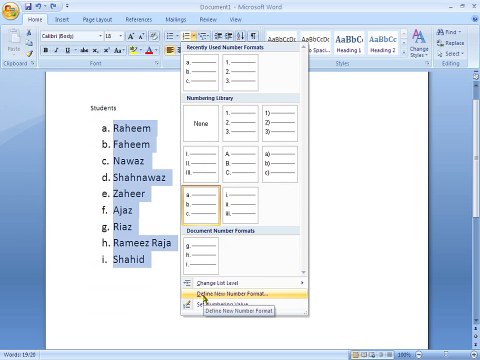Choose the lowercase i. ii. iii. format
The height and width of the screenshot is (360, 480).
240,205
